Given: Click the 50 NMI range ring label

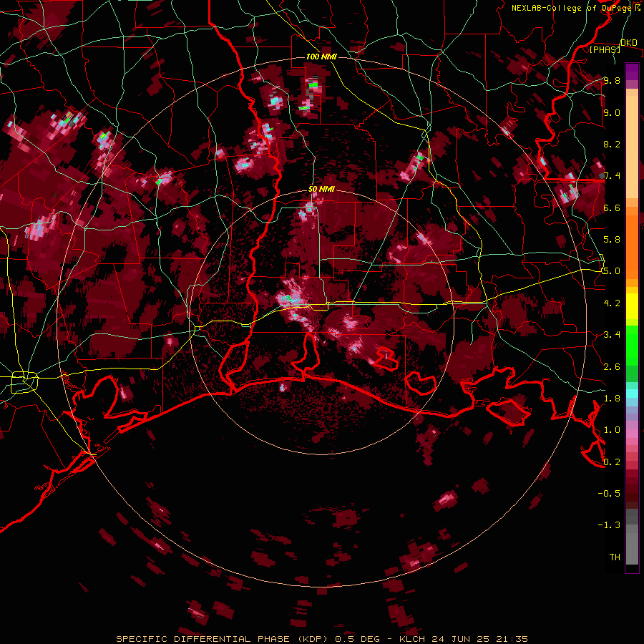Looking at the screenshot, I should [x=321, y=190].
